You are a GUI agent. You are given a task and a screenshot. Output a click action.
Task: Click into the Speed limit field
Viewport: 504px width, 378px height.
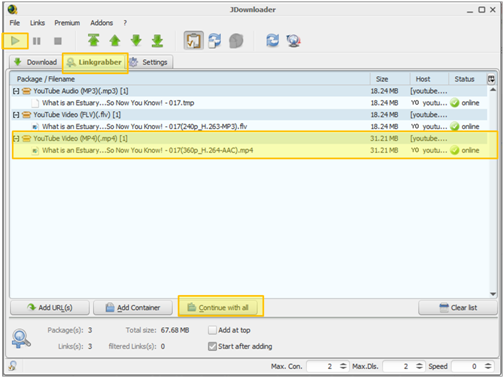(x=467, y=366)
